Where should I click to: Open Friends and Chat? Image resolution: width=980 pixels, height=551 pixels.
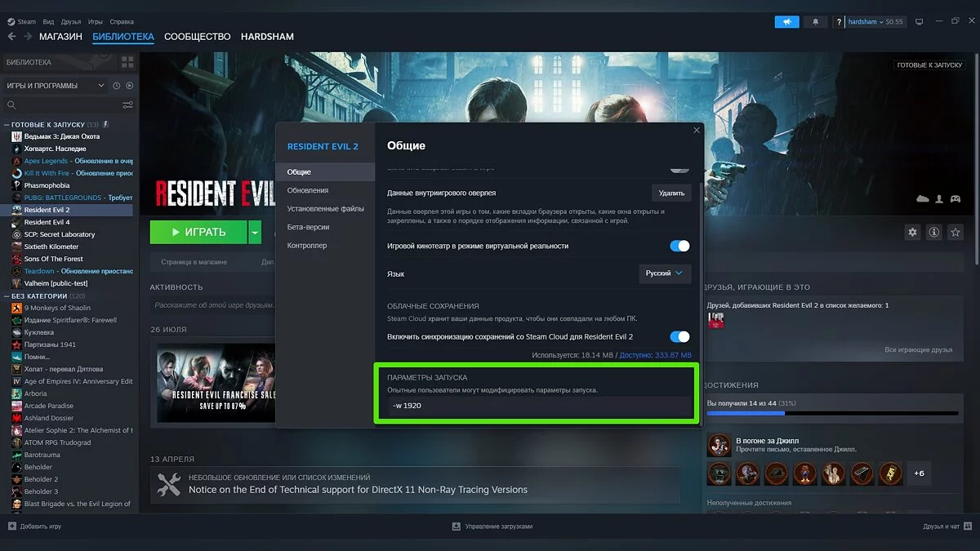[x=947, y=527]
